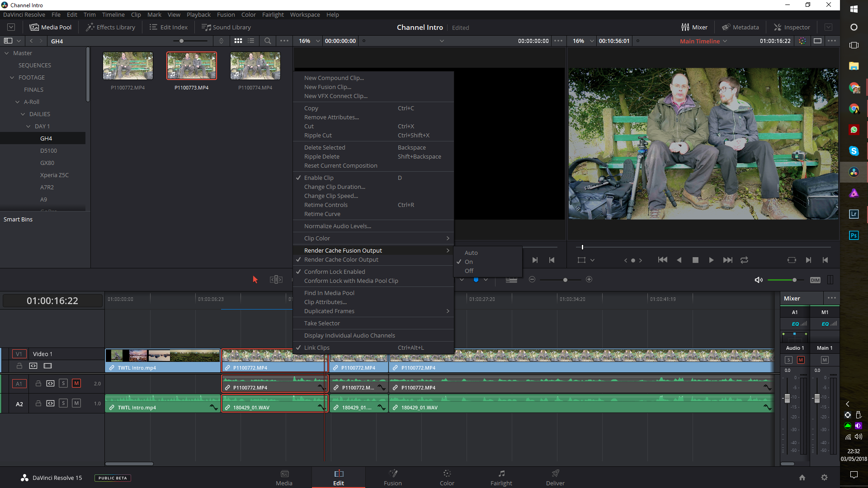Toggle loop playback
868x488 pixels.
(x=744, y=260)
